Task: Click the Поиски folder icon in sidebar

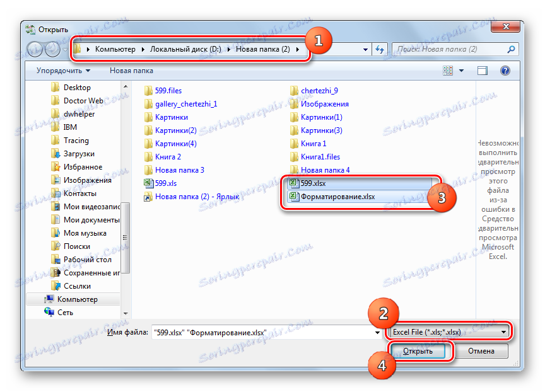Action: pos(56,246)
